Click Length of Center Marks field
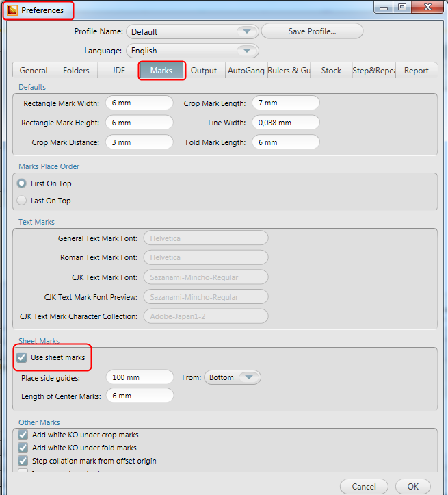The width and height of the screenshot is (448, 495). click(x=140, y=396)
